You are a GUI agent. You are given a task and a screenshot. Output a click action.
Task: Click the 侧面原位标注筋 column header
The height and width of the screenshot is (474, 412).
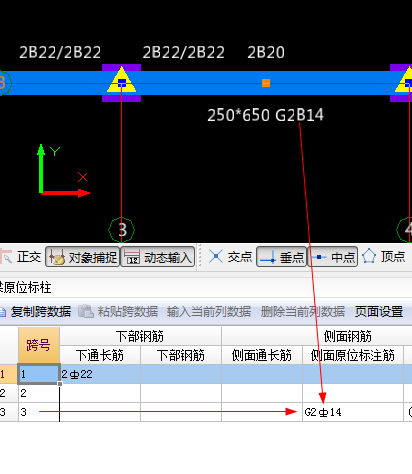[x=353, y=355]
